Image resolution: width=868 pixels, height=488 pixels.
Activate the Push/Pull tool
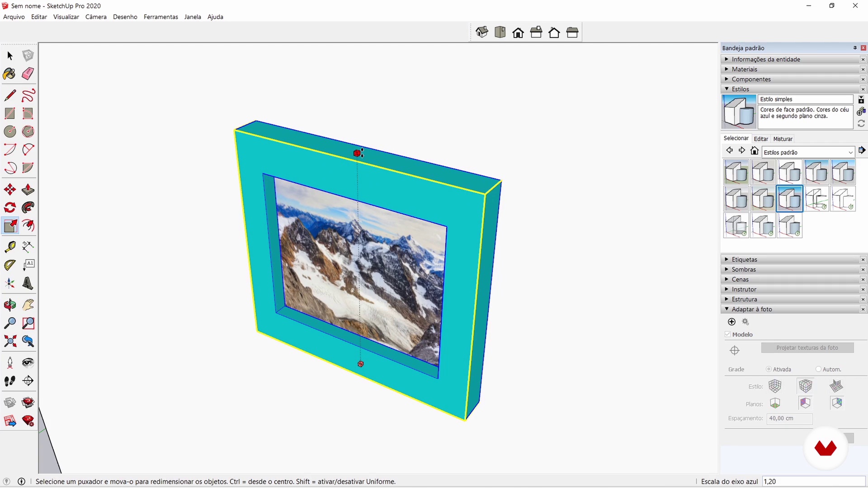pos(28,189)
